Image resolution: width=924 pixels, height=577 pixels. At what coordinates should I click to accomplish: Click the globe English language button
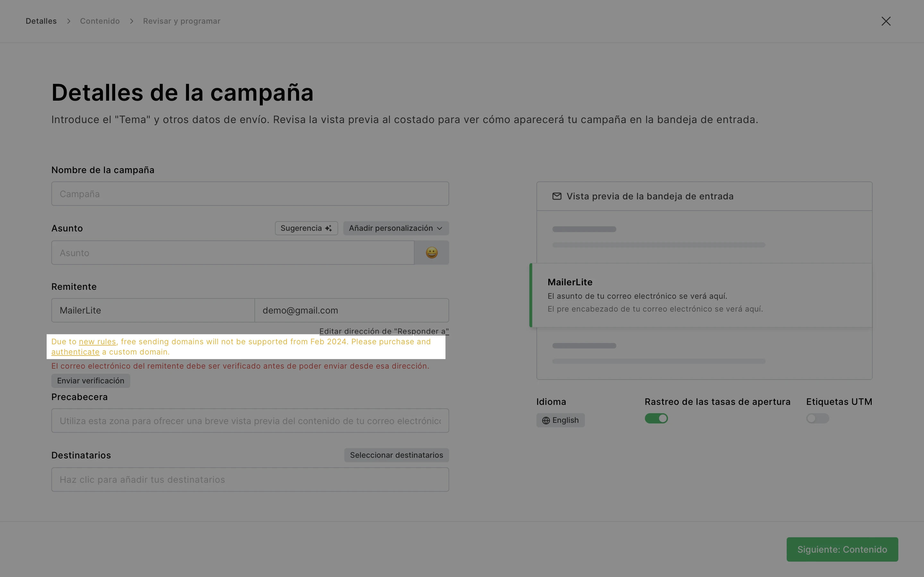pyautogui.click(x=560, y=420)
